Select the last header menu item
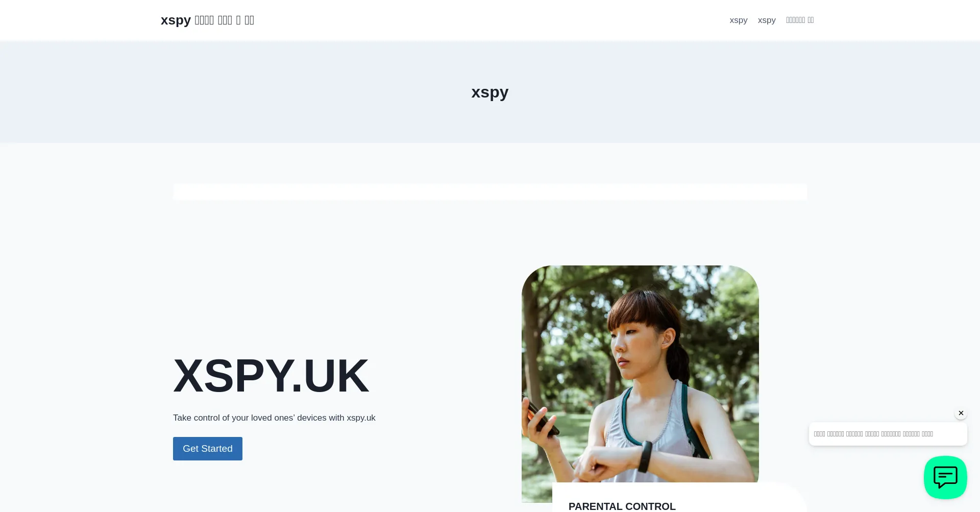980x512 pixels. [800, 20]
